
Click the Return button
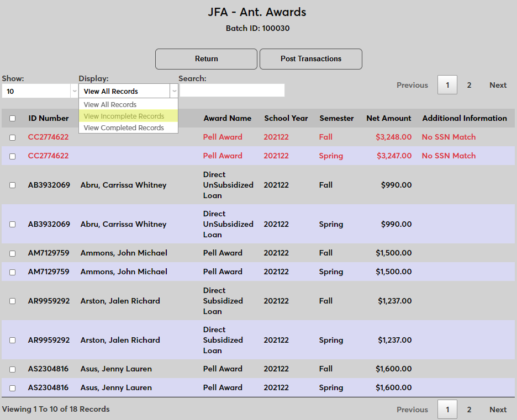pos(205,59)
